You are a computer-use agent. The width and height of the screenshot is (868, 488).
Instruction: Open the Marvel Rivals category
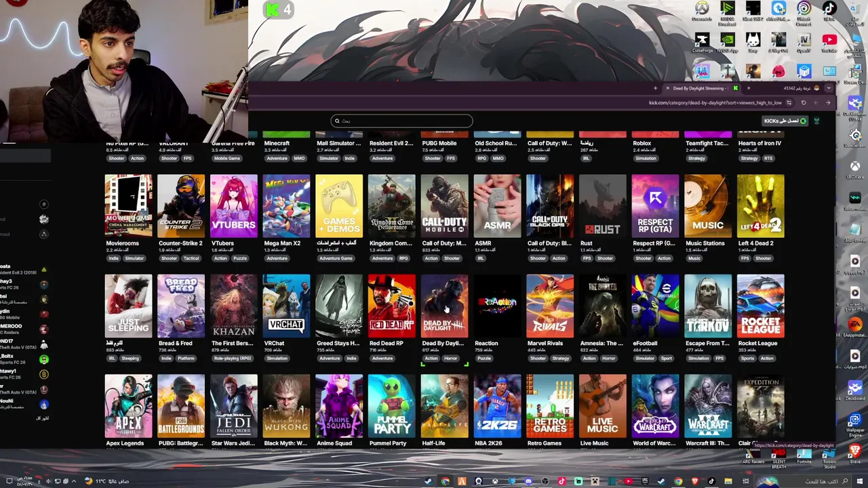(x=550, y=306)
